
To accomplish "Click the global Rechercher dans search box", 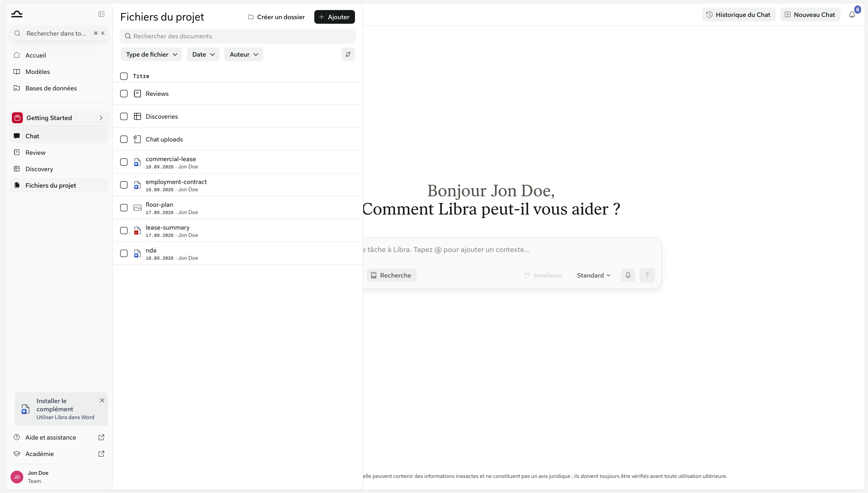I will (x=59, y=33).
